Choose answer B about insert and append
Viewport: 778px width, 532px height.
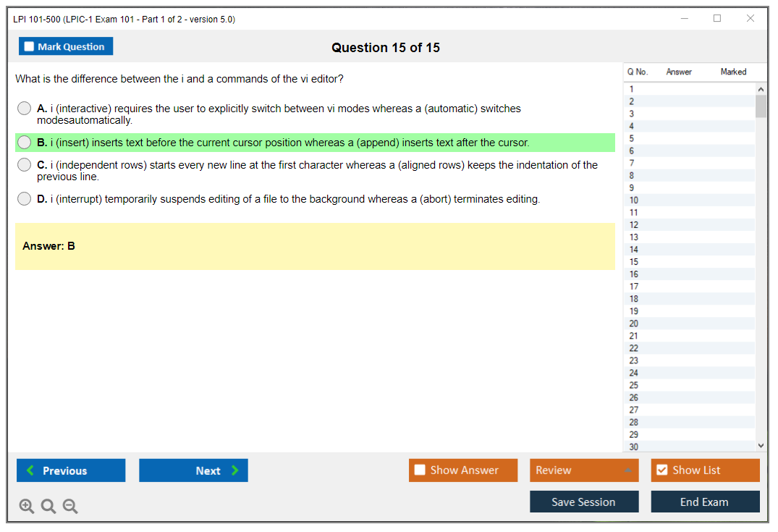(x=25, y=143)
